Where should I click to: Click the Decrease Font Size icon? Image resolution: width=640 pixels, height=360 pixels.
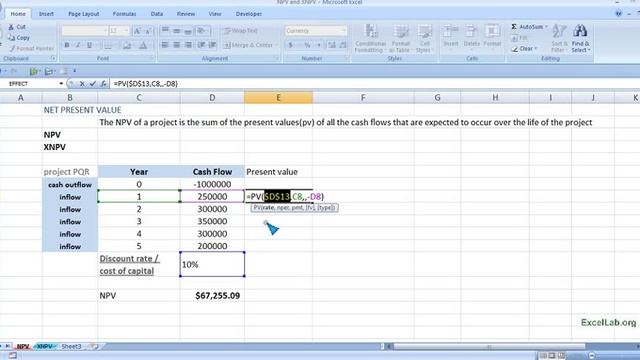pos(148,31)
